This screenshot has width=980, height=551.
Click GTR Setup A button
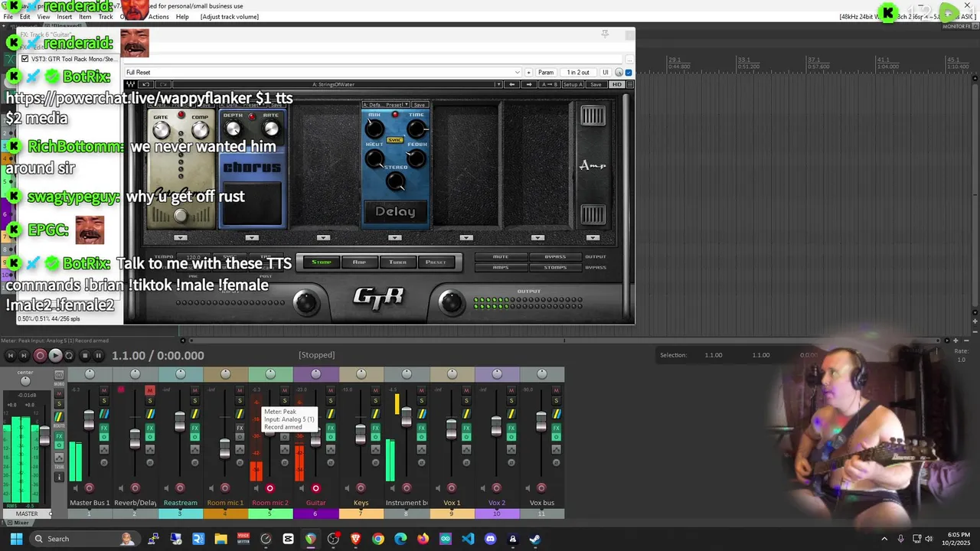[x=573, y=84]
